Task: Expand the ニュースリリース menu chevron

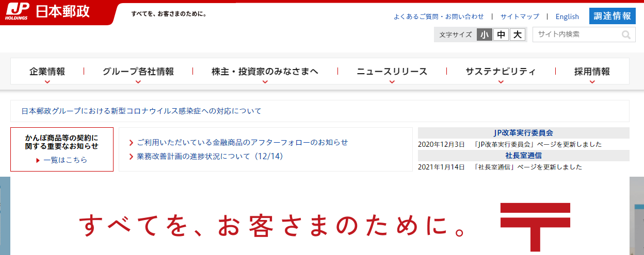Action: tap(392, 81)
